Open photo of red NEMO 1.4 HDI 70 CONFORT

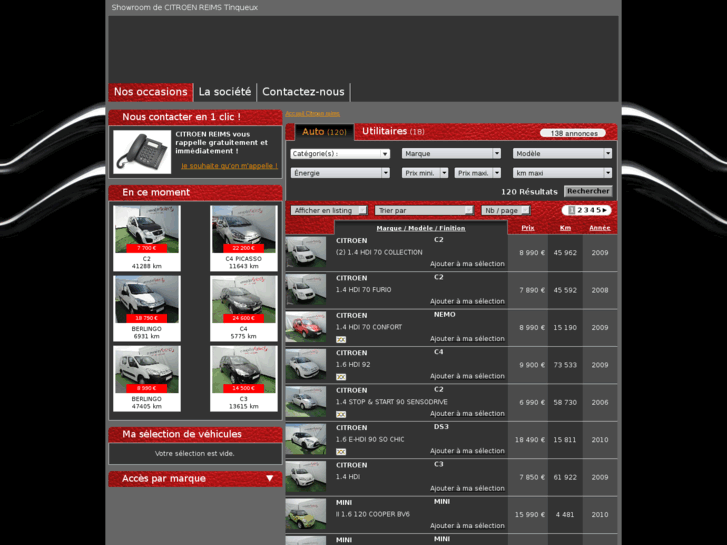[x=306, y=327]
